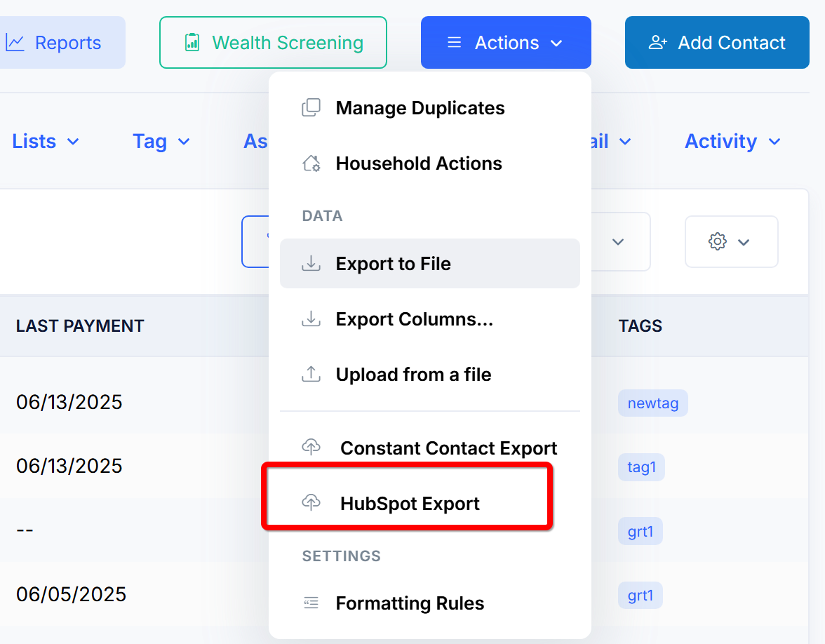Open the dropdown left of the gear button
825x644 pixels.
[618, 241]
